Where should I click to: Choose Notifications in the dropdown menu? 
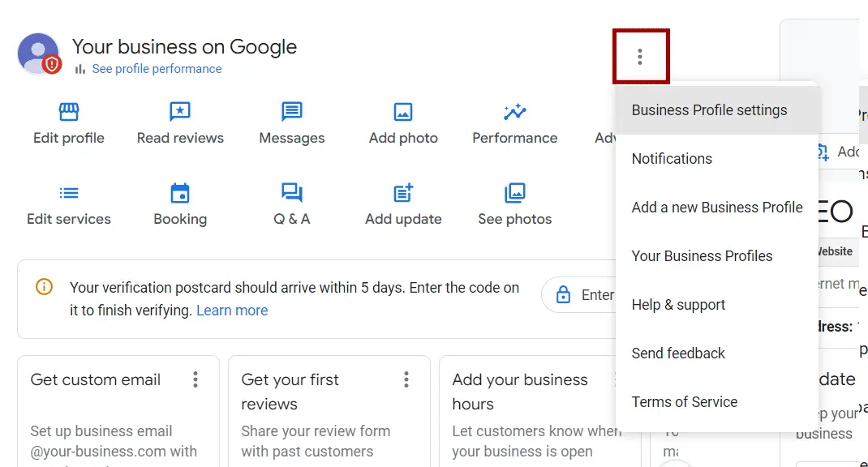716,159
